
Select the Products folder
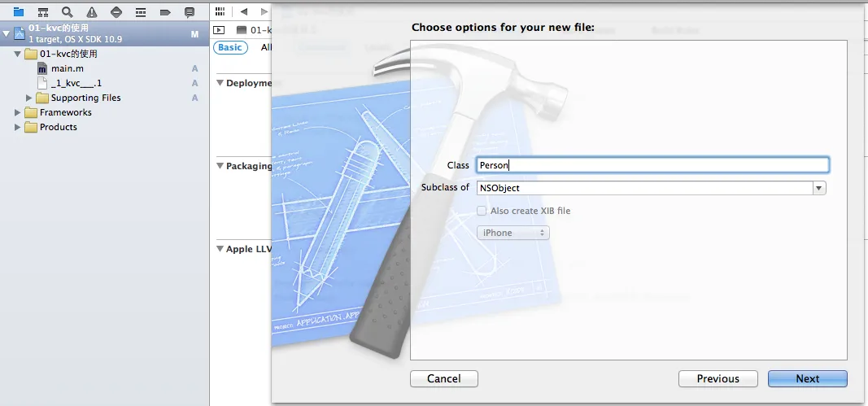click(x=58, y=128)
